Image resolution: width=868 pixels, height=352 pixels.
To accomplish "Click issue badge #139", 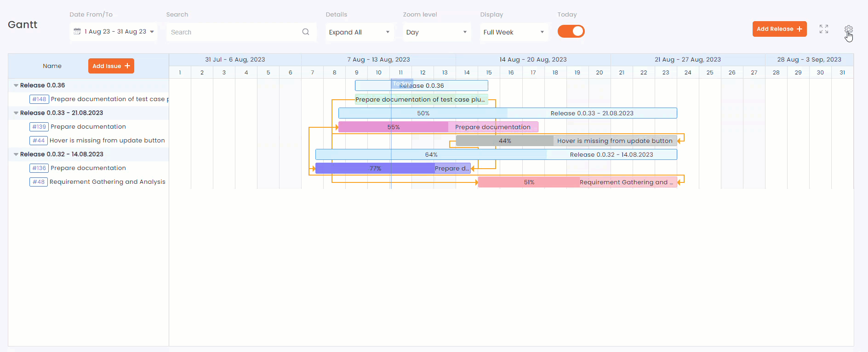I will coord(39,127).
